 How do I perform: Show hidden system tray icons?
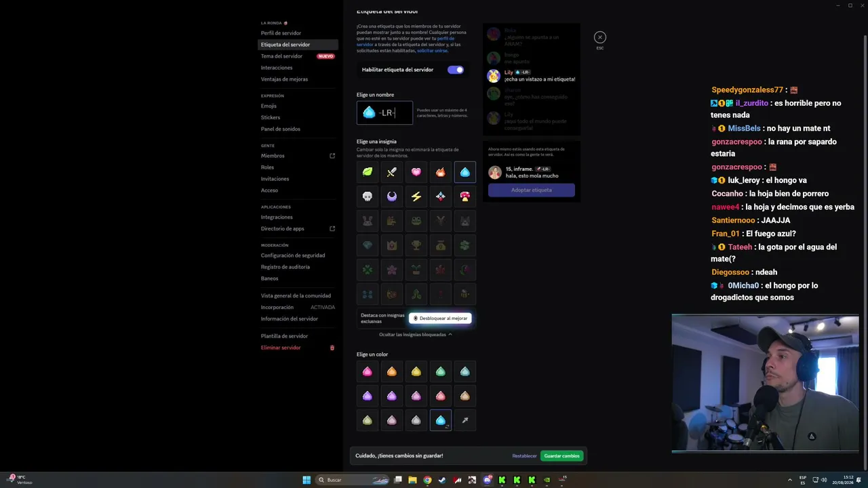pos(789,480)
